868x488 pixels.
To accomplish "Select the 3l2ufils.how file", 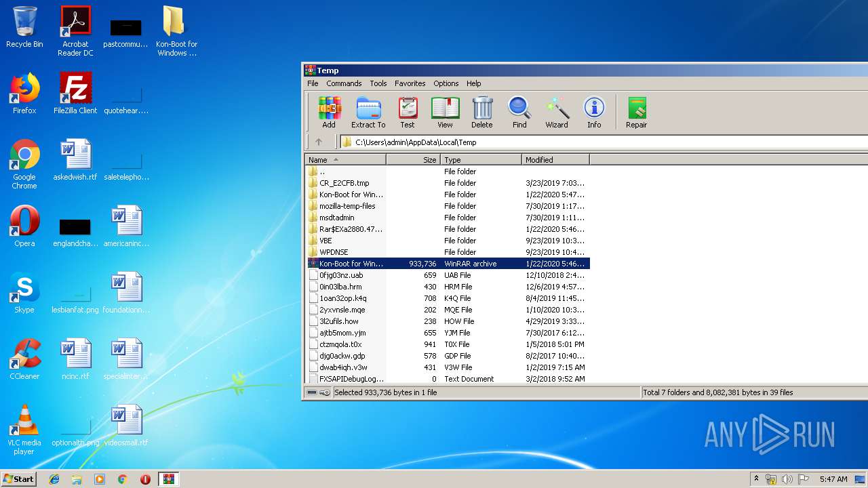I will (x=448, y=321).
